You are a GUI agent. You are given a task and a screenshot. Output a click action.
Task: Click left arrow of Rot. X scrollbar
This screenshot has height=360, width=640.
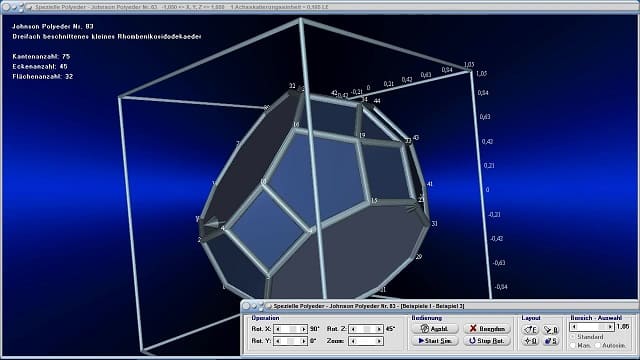(x=278, y=329)
